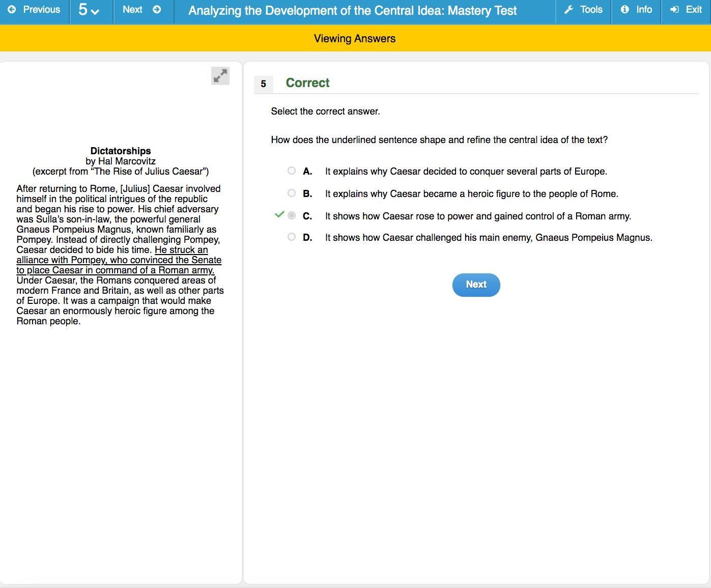Click the author line 'by Hal Marcovitz'
Image resolution: width=711 pixels, height=588 pixels.
(121, 161)
